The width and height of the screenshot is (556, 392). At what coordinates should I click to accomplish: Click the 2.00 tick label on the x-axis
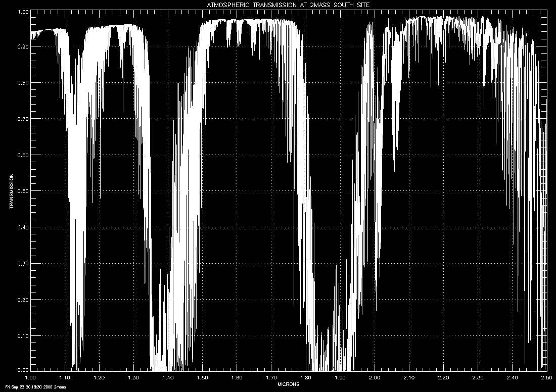(375, 377)
